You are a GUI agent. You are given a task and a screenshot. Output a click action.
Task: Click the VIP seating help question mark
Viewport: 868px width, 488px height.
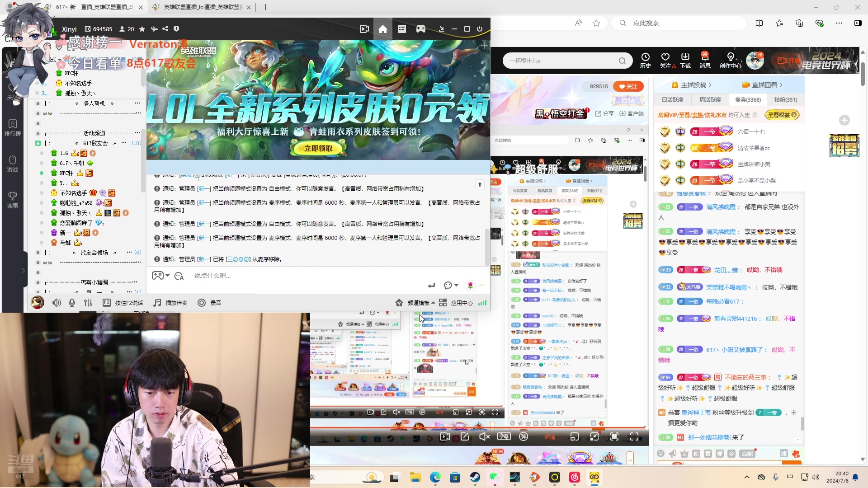tap(755, 115)
